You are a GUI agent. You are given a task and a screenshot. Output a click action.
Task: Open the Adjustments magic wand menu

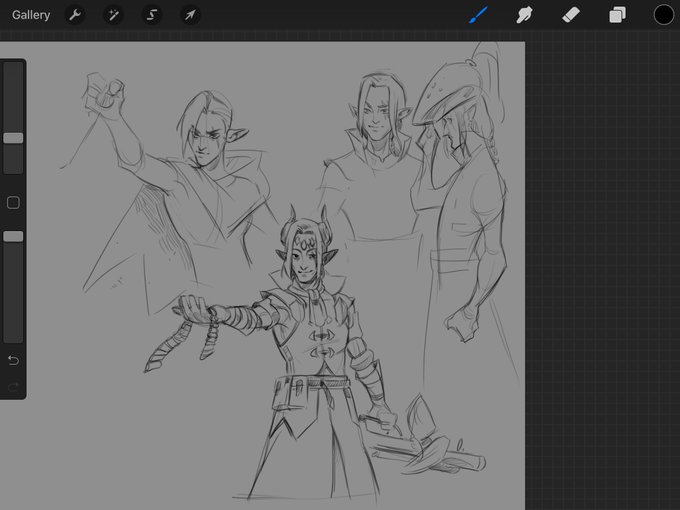click(113, 15)
